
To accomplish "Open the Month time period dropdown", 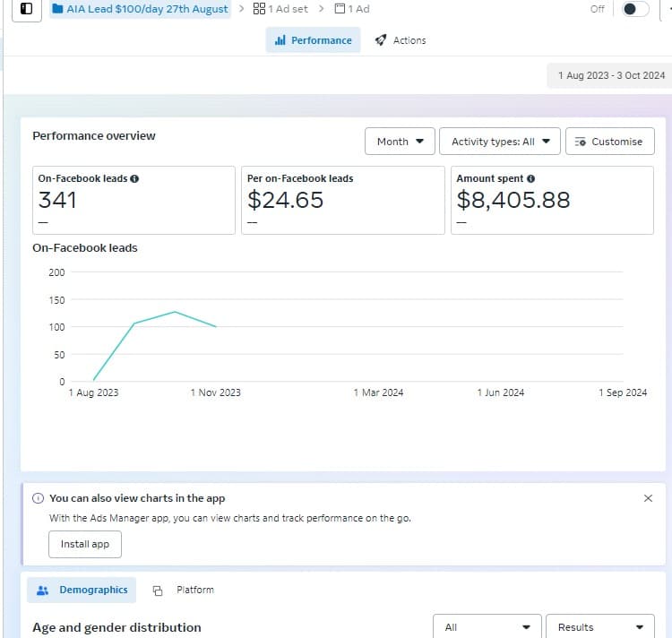I will pos(400,142).
